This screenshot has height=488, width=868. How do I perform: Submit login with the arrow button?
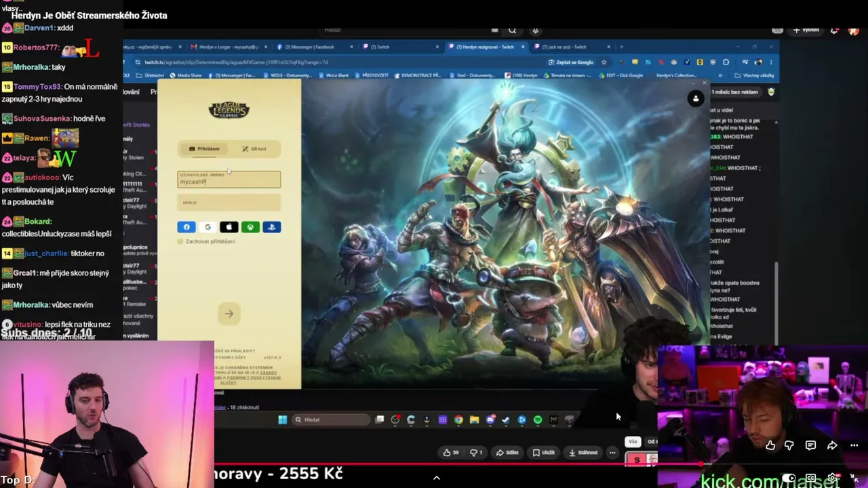[x=229, y=314]
